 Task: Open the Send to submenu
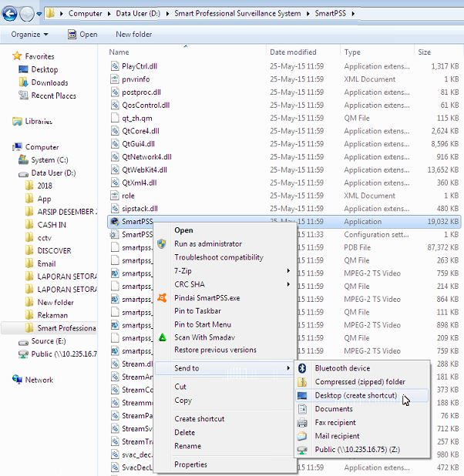(225, 368)
